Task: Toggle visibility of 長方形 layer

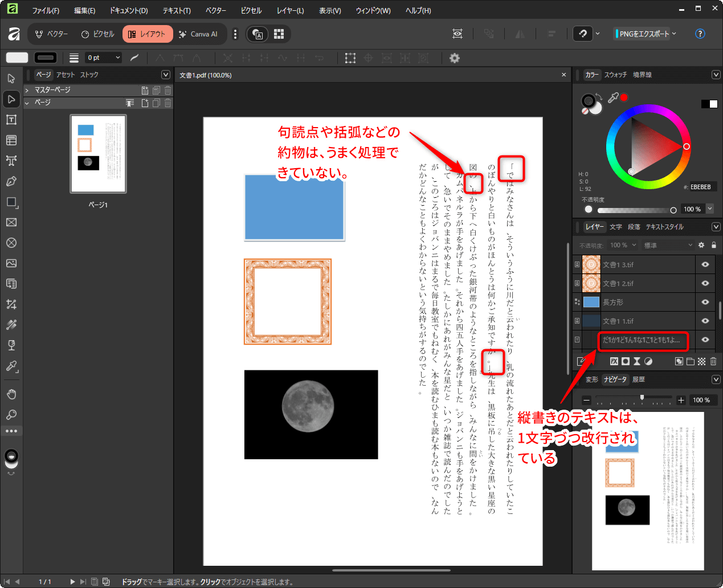Action: (x=705, y=302)
